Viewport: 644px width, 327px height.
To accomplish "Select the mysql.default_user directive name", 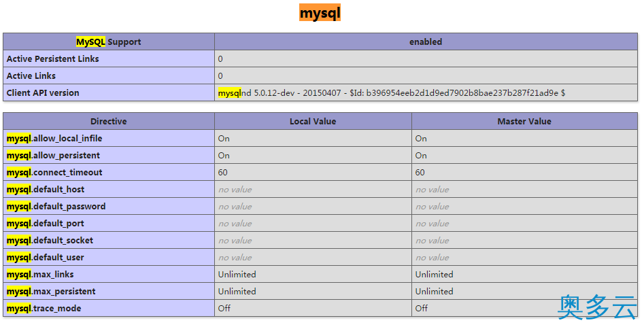I will click(x=45, y=258).
